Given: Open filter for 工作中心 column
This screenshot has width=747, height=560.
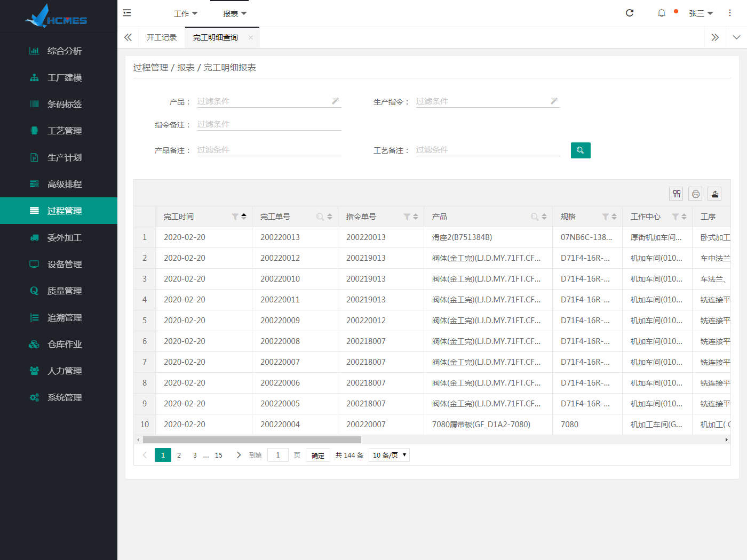Looking at the screenshot, I should point(676,217).
